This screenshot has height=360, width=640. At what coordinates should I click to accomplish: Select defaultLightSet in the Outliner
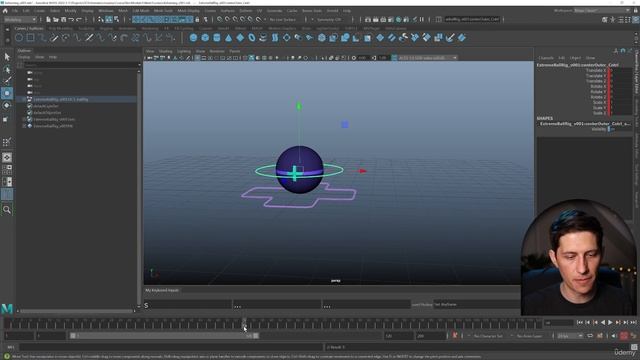[46, 106]
